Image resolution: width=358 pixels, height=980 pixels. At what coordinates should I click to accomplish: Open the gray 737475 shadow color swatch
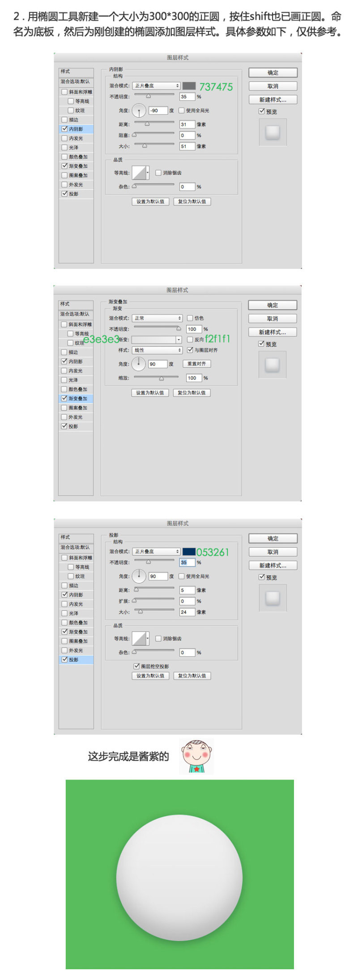189,85
